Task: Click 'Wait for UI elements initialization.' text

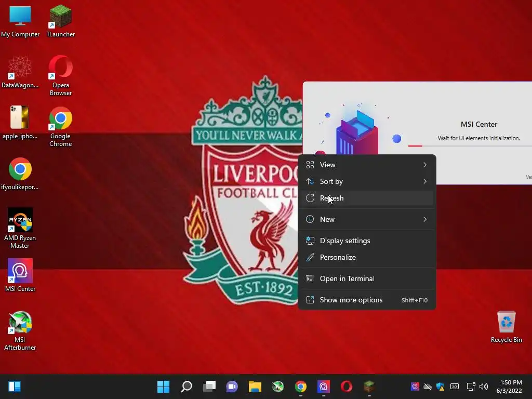Action: [478, 138]
